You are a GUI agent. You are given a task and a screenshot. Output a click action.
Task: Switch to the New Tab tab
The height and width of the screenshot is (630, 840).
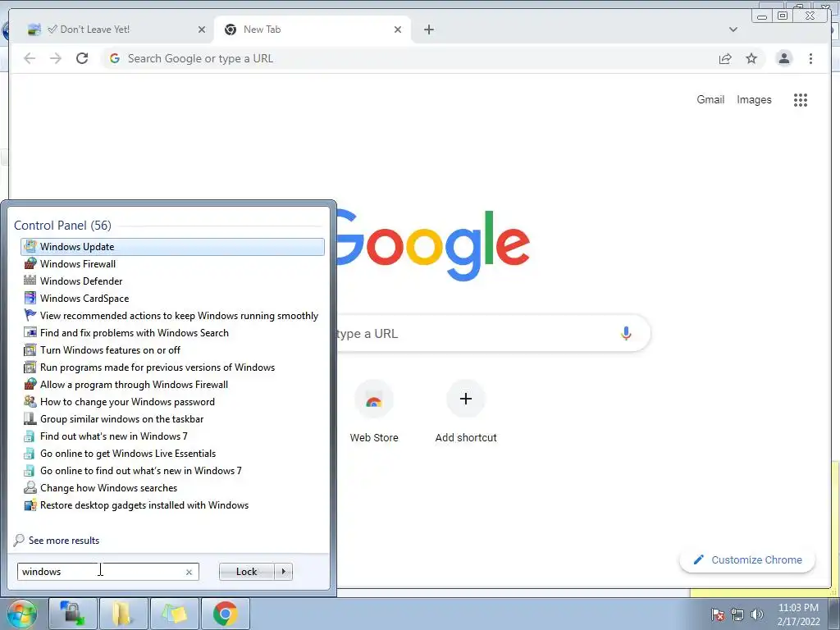[x=313, y=30]
